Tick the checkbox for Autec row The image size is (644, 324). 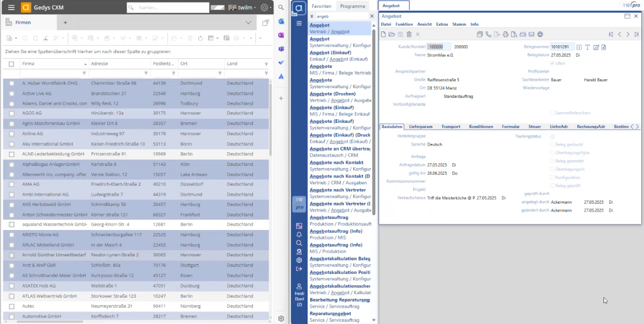point(12,306)
